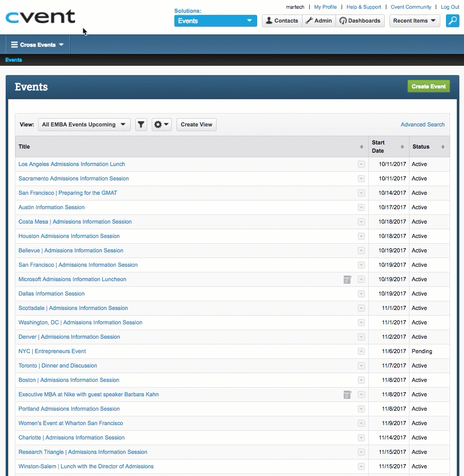Sort by Status column arrows
Image resolution: width=464 pixels, height=476 pixels.
click(443, 147)
